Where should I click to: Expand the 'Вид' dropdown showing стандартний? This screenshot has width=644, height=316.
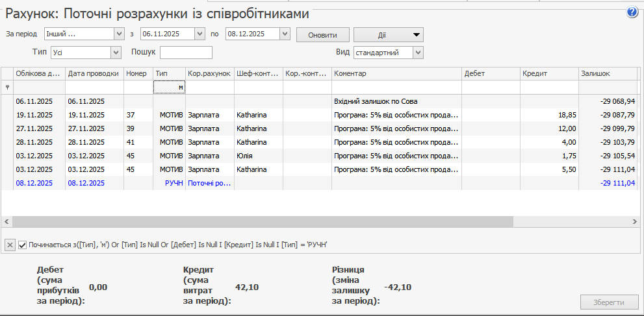click(x=417, y=53)
